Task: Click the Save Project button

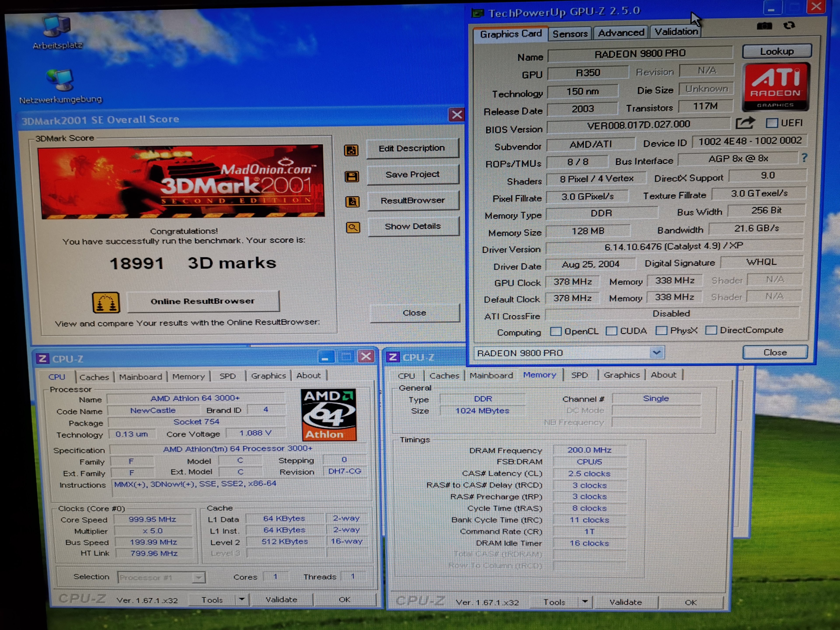Action: (x=412, y=175)
